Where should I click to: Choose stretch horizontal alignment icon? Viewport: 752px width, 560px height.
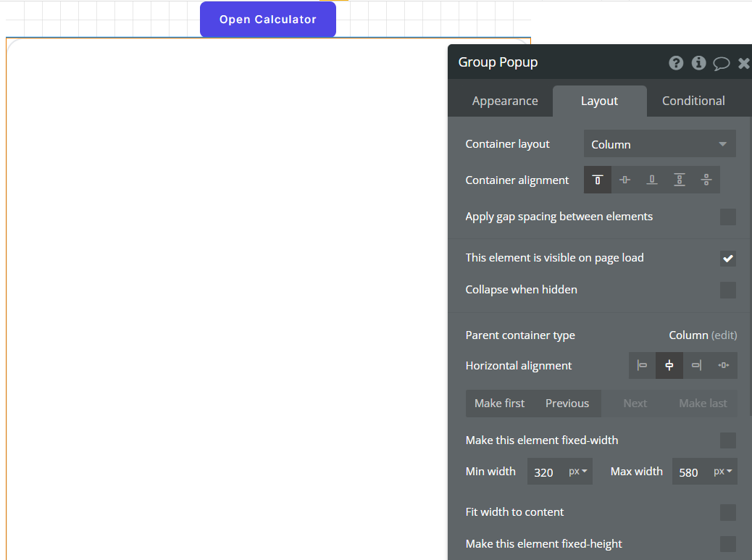[x=723, y=365]
